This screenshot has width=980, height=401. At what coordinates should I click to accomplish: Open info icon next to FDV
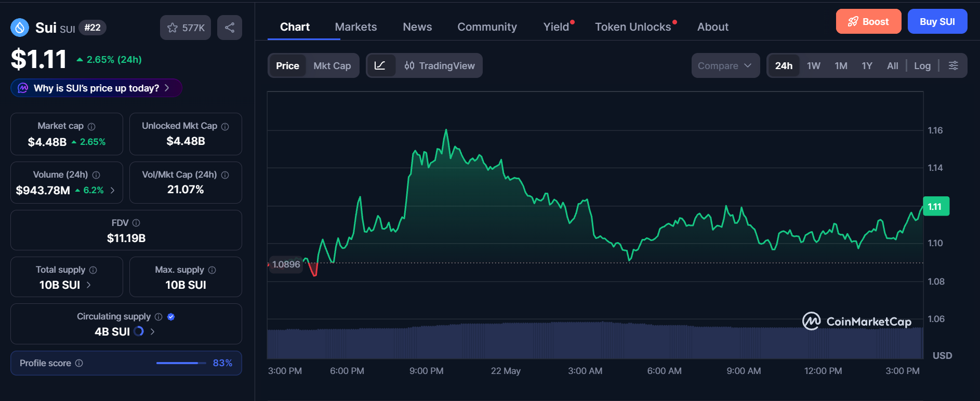[x=136, y=223]
